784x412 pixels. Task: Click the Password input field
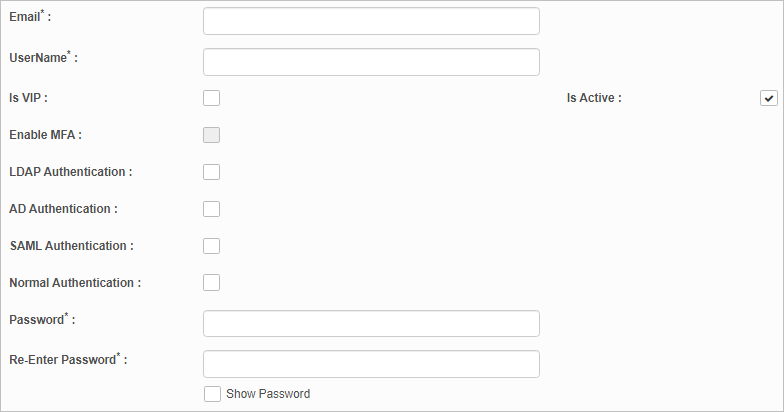click(x=371, y=324)
